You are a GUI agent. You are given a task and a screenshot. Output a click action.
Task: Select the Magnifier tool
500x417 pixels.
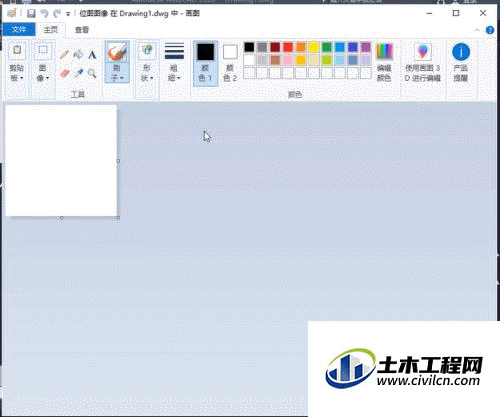tap(92, 73)
